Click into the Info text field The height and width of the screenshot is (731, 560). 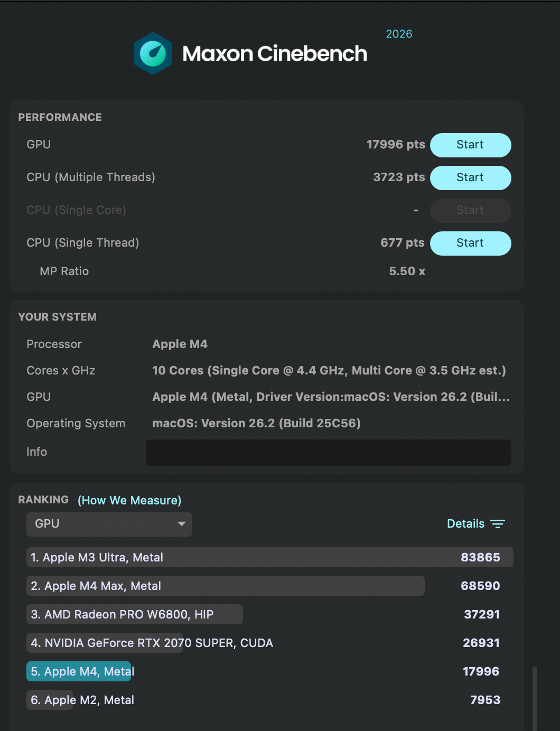point(328,453)
